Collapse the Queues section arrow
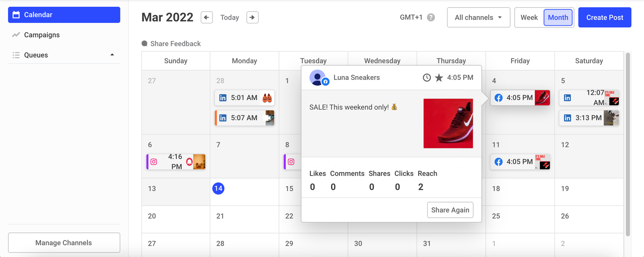644x257 pixels. [112, 55]
